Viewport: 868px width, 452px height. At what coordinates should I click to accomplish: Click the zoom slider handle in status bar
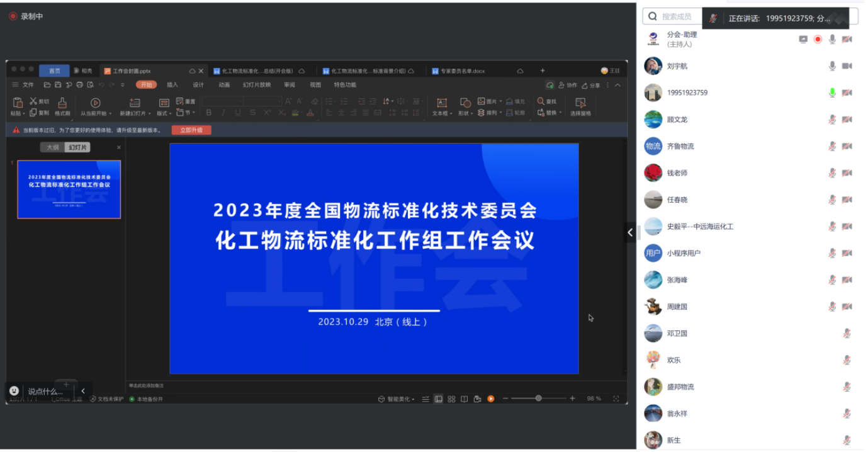[538, 398]
